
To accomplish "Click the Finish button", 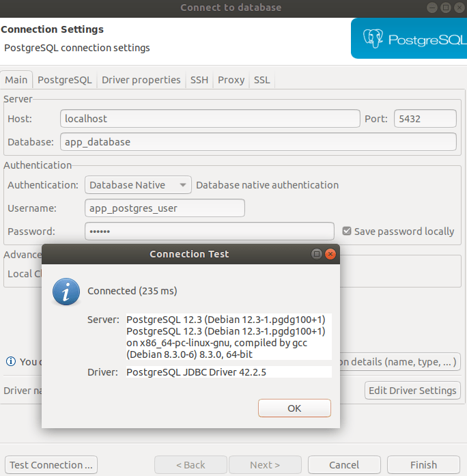I will 423,465.
